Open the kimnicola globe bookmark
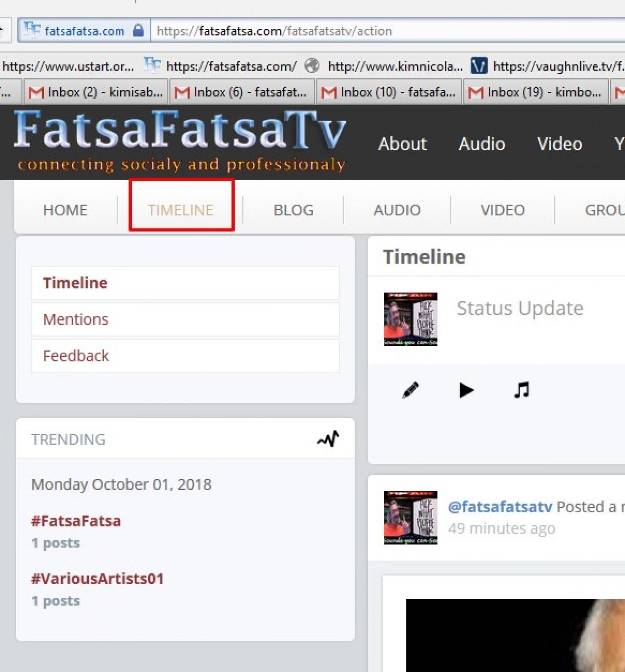625x672 pixels. point(383,66)
